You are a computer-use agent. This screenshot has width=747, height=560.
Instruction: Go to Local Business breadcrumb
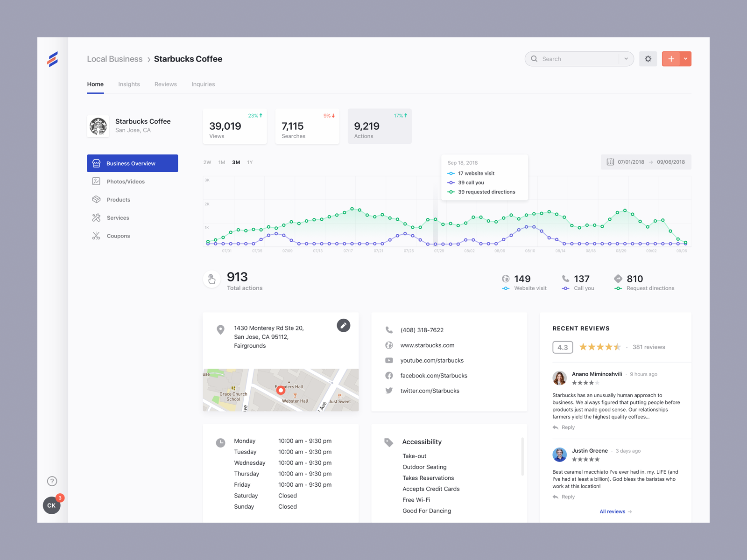pyautogui.click(x=115, y=59)
